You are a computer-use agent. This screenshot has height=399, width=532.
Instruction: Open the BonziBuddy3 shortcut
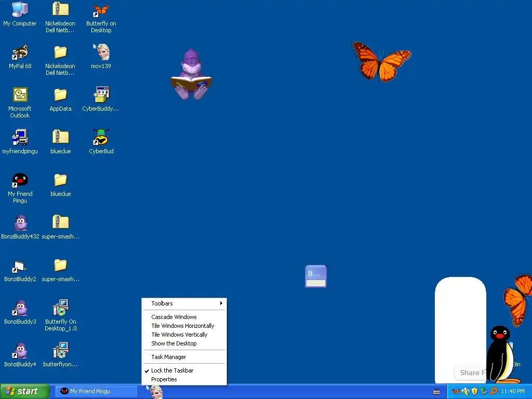[x=20, y=312]
